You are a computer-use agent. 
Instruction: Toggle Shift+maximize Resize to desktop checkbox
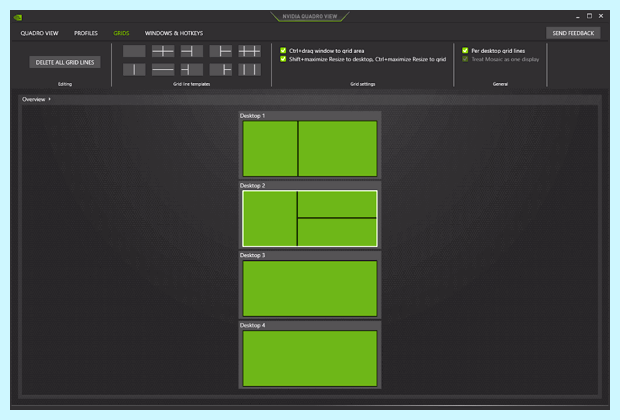coord(283,59)
